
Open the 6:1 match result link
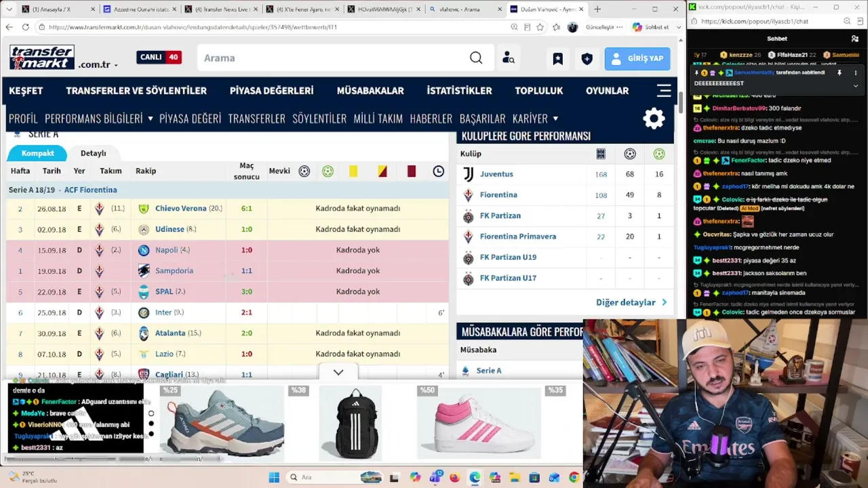click(247, 209)
